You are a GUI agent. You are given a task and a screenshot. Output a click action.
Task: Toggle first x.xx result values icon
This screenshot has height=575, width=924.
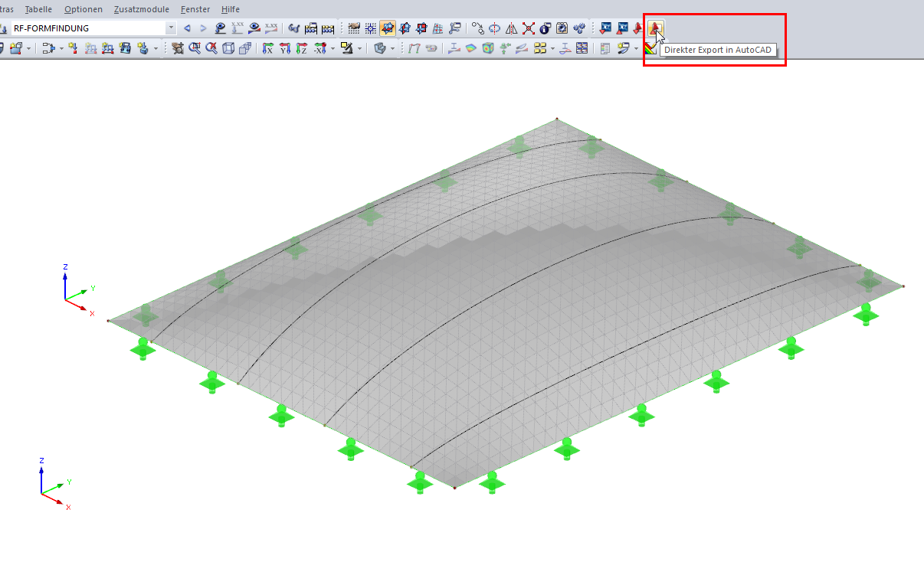[x=238, y=28]
